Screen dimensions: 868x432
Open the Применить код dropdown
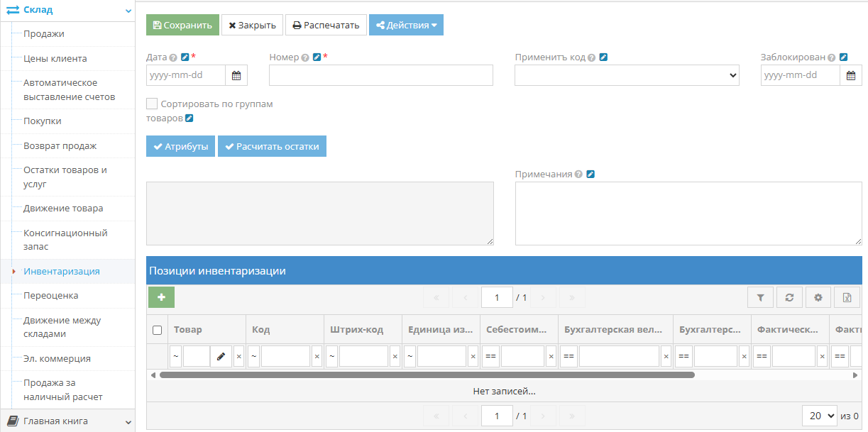click(627, 75)
